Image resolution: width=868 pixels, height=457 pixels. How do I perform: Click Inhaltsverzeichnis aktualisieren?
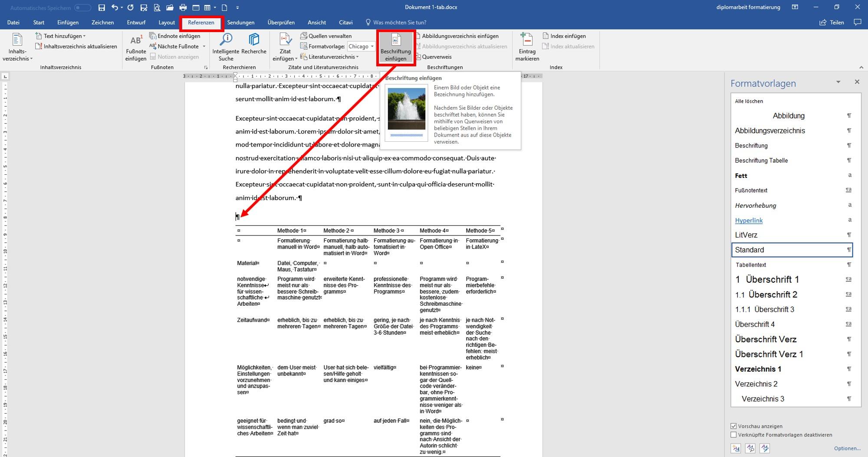tap(76, 46)
